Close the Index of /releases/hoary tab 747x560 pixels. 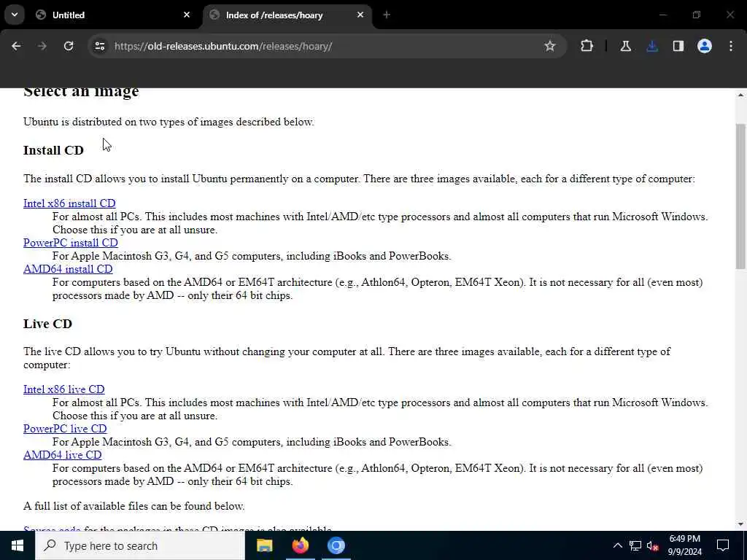360,15
